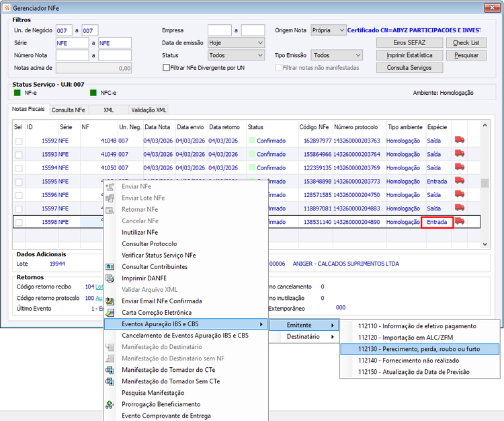Click the Consultar Contribuintes icon
The height and width of the screenshot is (421, 504).
(110, 266)
